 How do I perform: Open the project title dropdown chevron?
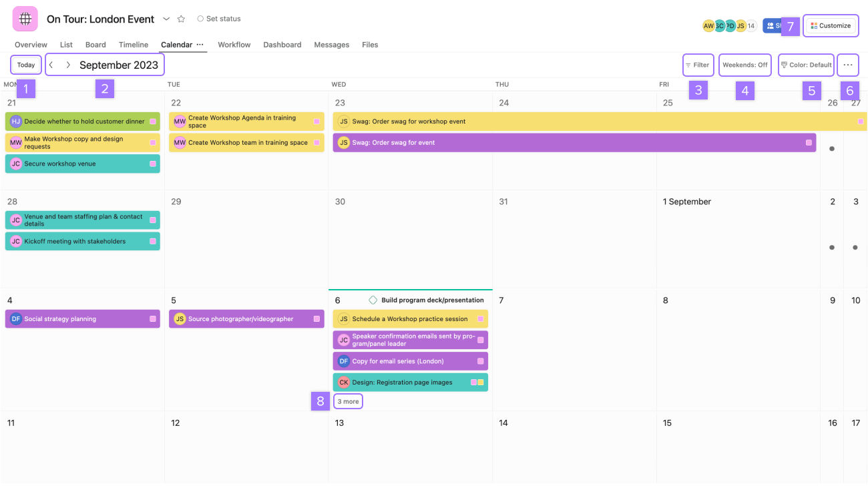coord(166,19)
